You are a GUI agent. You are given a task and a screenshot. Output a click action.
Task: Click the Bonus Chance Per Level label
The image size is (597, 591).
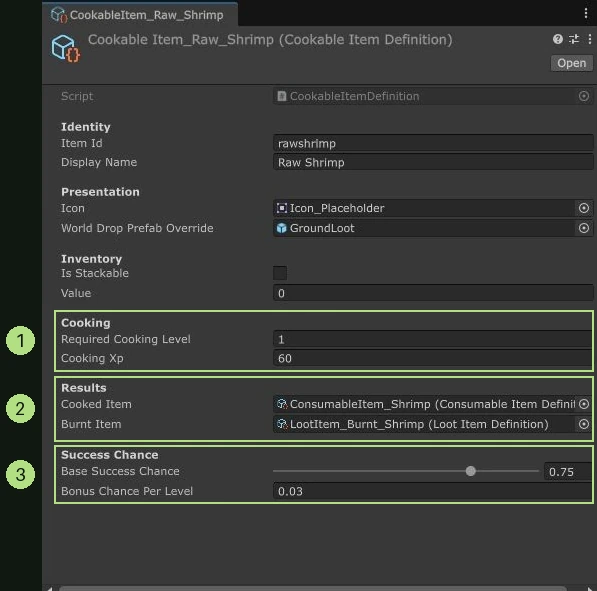(x=127, y=491)
